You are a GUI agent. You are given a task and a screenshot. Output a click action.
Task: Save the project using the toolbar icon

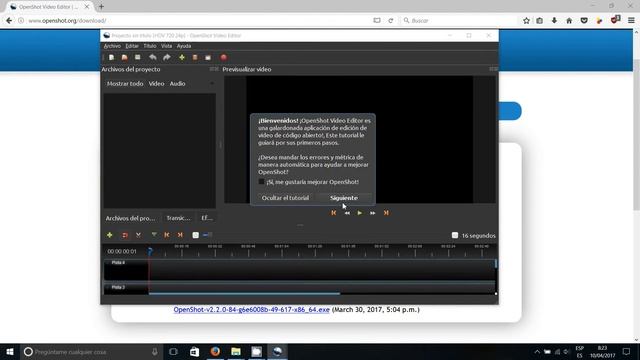[x=138, y=58]
